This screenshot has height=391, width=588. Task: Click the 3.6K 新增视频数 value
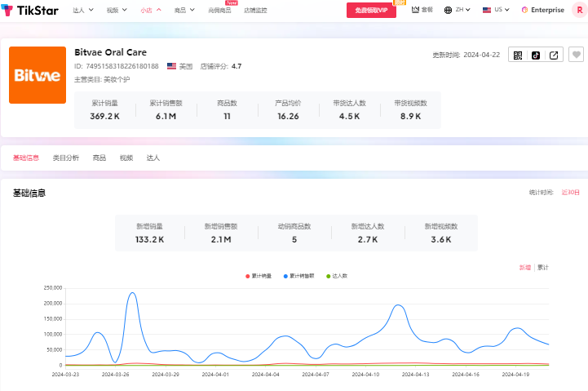(x=441, y=239)
